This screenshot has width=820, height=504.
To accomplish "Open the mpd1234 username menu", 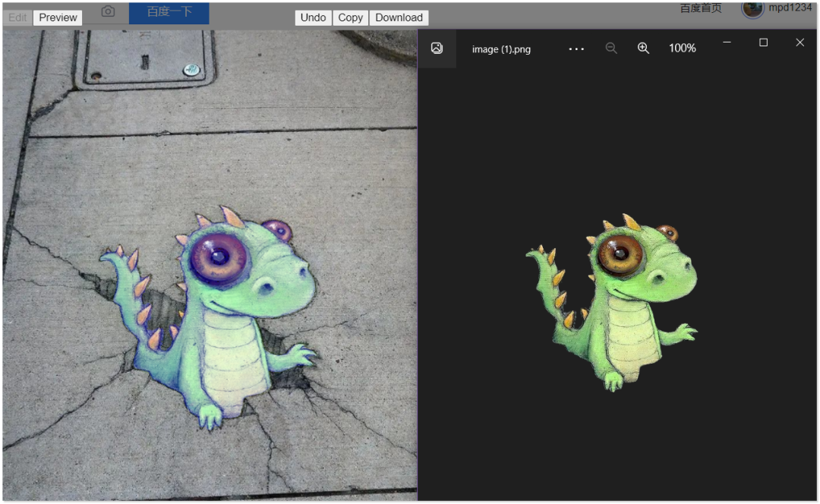I will (x=790, y=8).
